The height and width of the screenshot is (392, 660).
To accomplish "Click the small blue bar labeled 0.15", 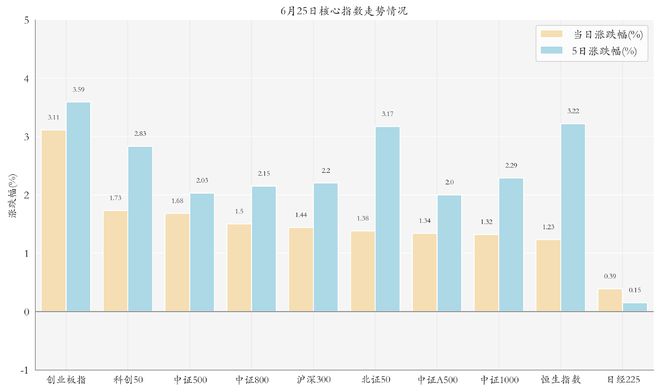I will [x=635, y=307].
